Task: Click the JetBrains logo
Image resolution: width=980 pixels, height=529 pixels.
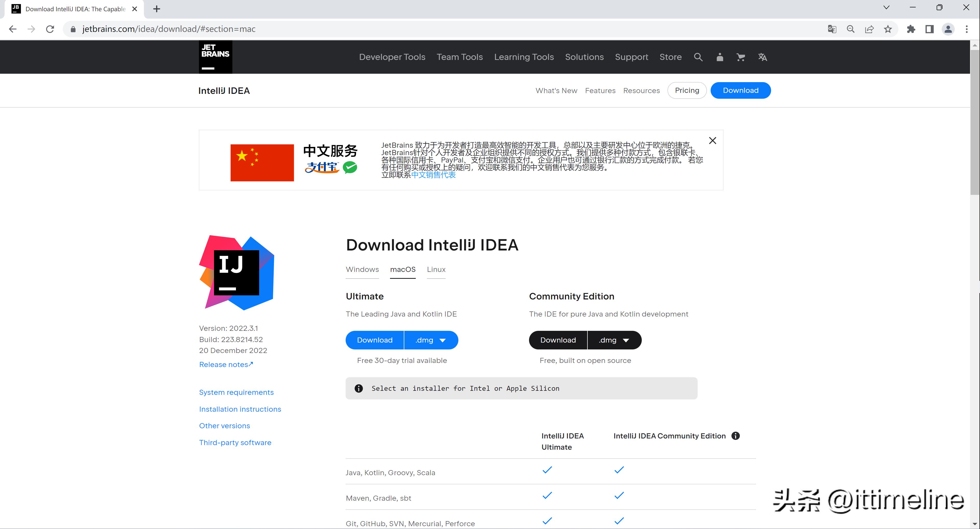Action: pyautogui.click(x=215, y=57)
